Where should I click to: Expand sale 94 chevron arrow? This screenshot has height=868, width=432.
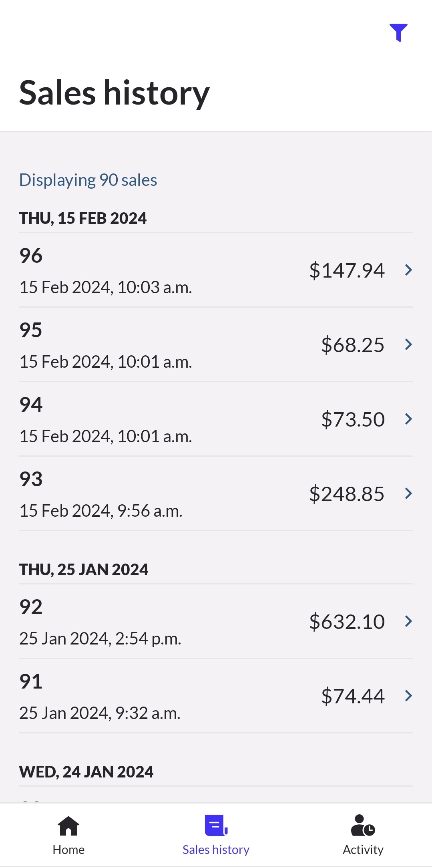(x=408, y=419)
